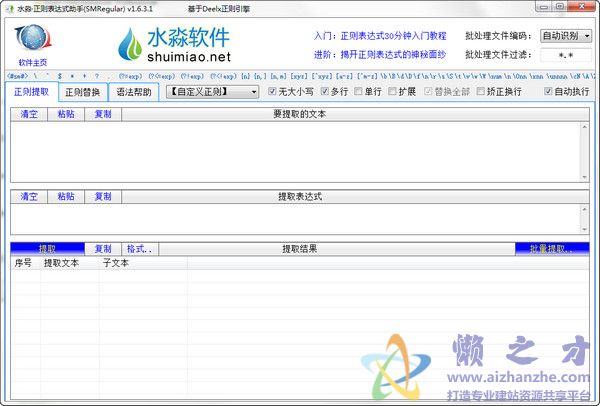Viewport: 600px width, 406px height.
Task: Click the 要提取的文本 header label
Action: pyautogui.click(x=300, y=114)
